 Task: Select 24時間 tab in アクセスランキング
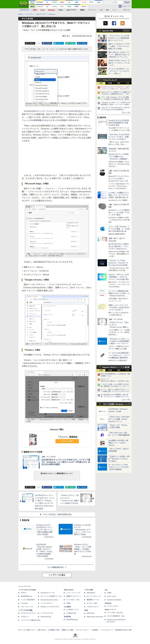[x=110, y=83]
